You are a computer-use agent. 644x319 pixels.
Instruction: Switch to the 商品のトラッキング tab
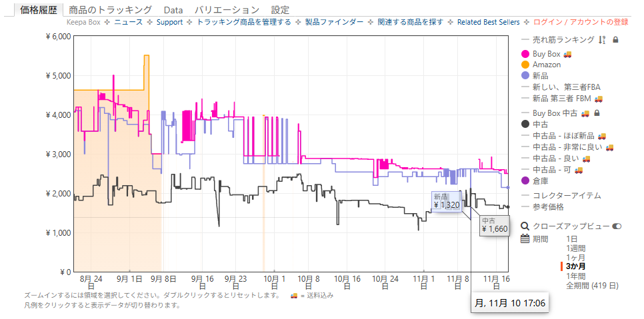pyautogui.click(x=111, y=10)
